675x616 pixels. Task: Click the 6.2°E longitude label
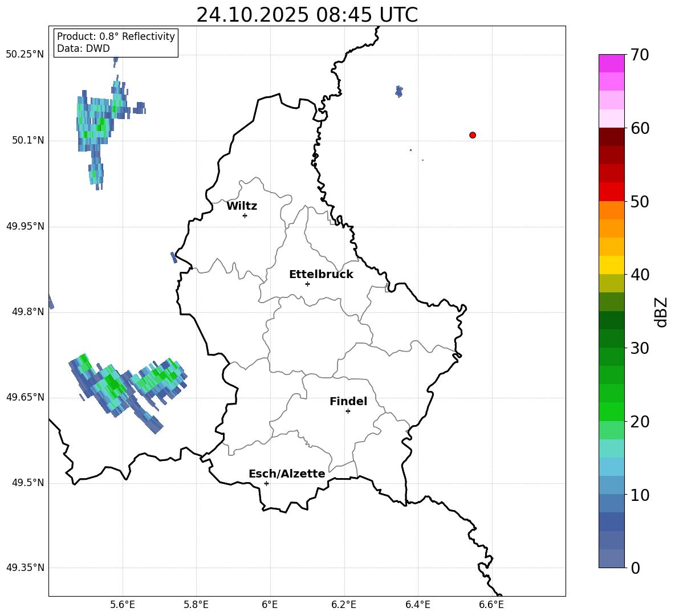click(344, 605)
